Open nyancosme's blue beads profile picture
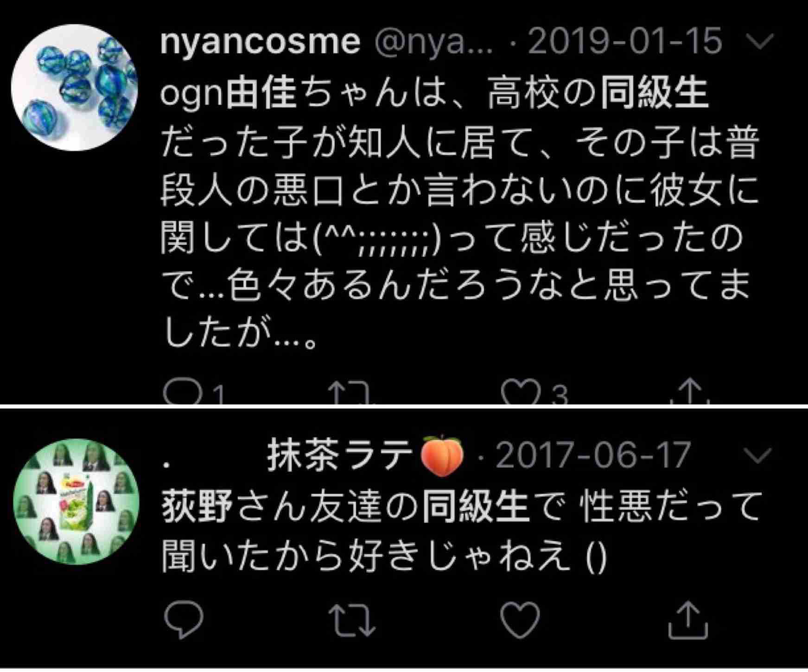 pos(75,87)
